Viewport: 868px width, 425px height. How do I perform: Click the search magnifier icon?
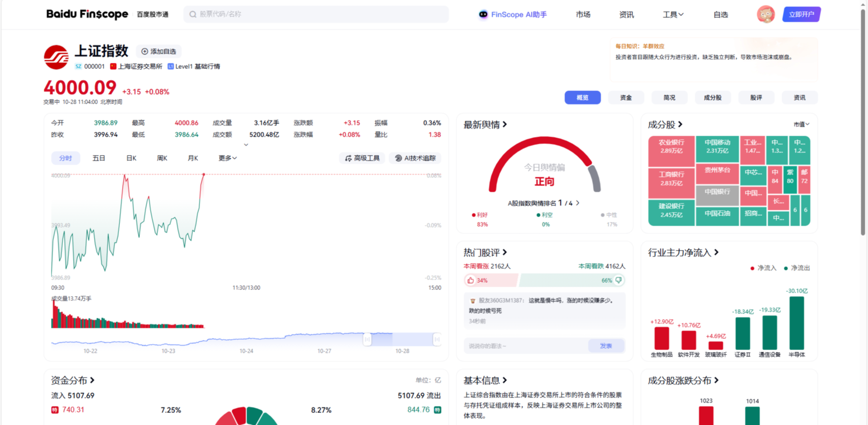(x=193, y=14)
